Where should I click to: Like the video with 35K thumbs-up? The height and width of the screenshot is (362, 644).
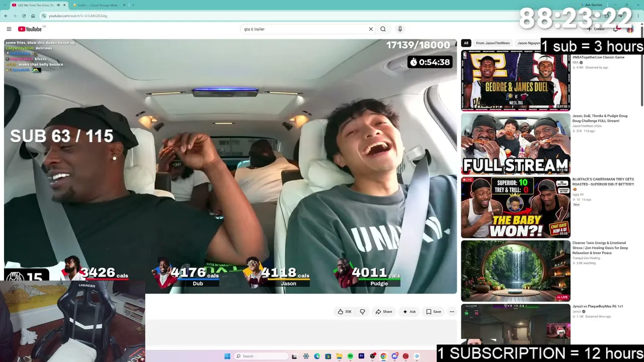(x=345, y=312)
